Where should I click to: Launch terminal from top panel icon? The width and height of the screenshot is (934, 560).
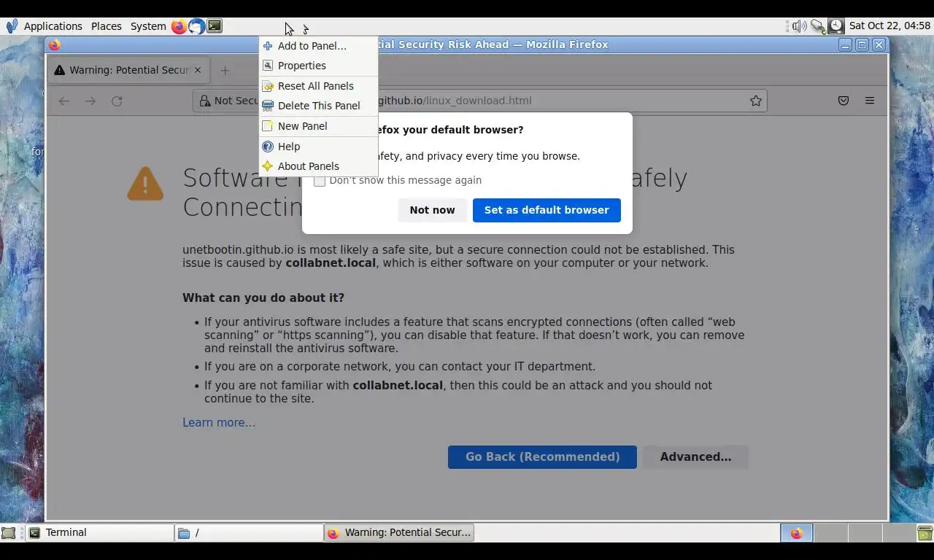pos(215,26)
